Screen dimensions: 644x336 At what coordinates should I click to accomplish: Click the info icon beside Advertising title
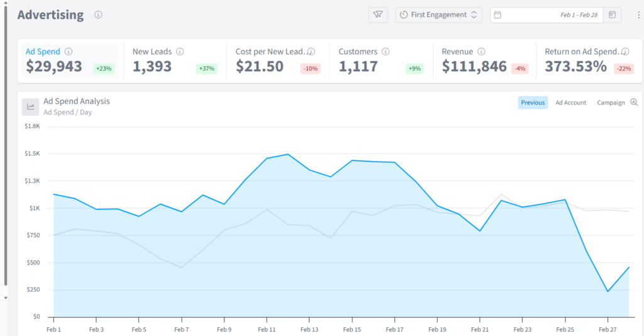98,15
